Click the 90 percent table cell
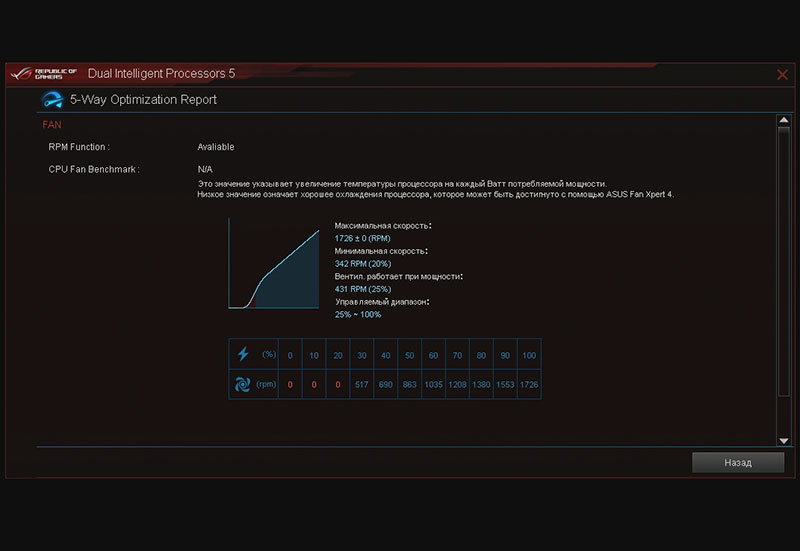The image size is (800, 551). [505, 355]
